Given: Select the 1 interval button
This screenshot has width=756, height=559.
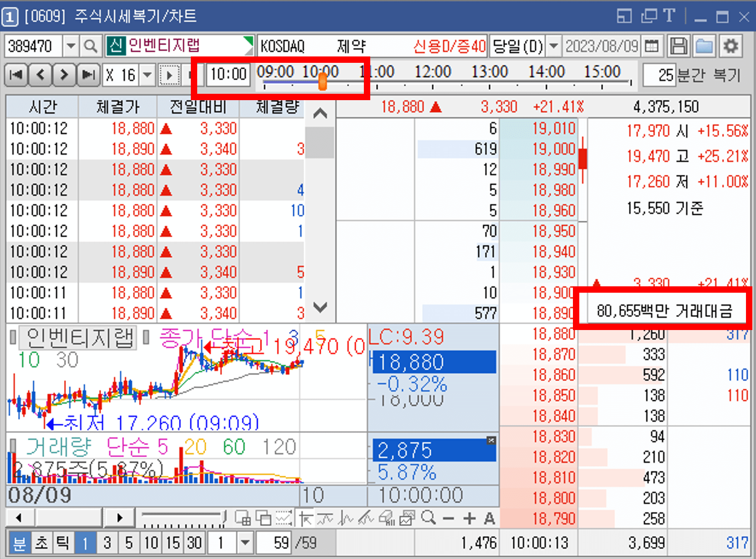Looking at the screenshot, I should tap(85, 543).
